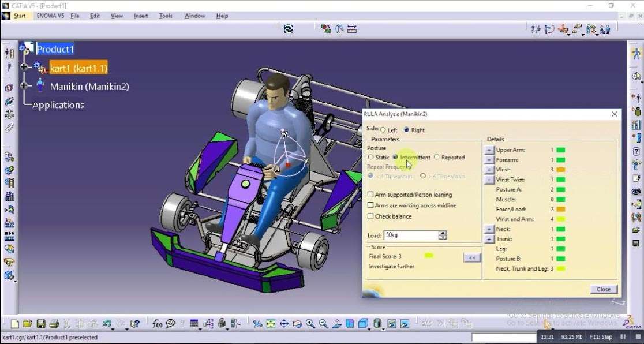The image size is (644, 344).
Task: Open the Tools menu
Action: 166,16
